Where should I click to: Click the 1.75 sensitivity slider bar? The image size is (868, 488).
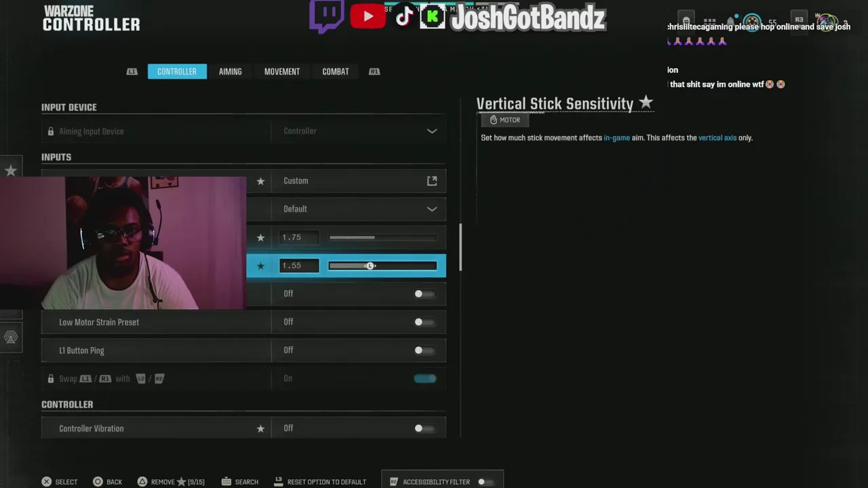(x=383, y=237)
